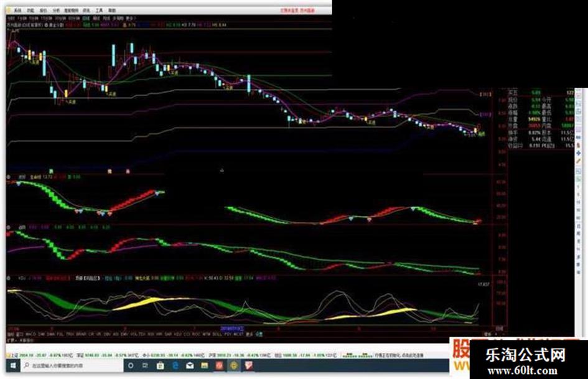Open settings icon of the second indicator panel
Viewport: 588px width, 379px height.
(x=8, y=177)
